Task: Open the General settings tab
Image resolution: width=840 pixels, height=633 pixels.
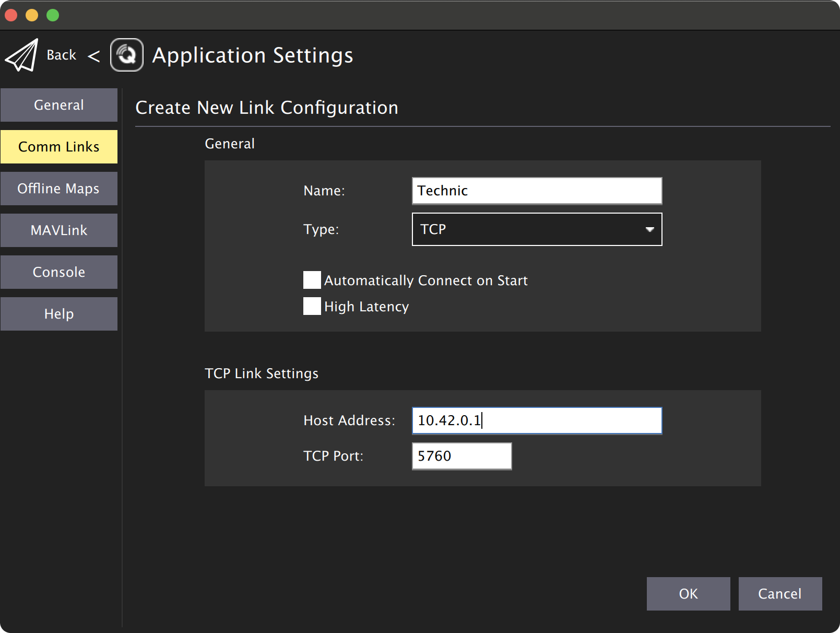Action: (x=59, y=105)
